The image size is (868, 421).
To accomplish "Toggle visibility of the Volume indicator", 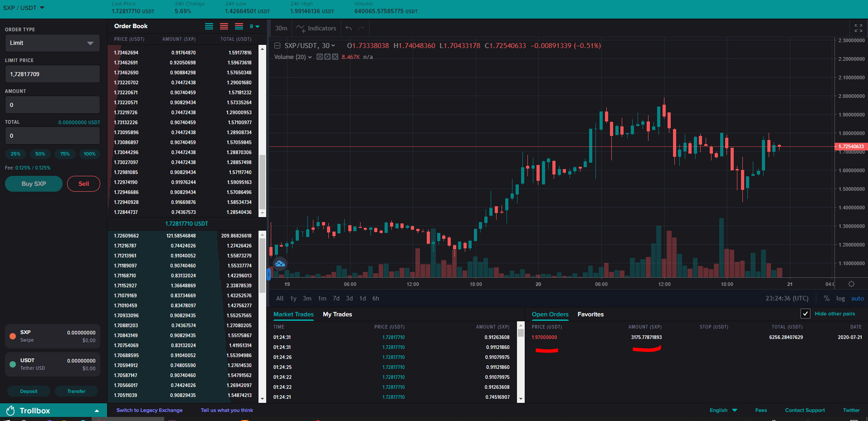I will tap(320, 57).
